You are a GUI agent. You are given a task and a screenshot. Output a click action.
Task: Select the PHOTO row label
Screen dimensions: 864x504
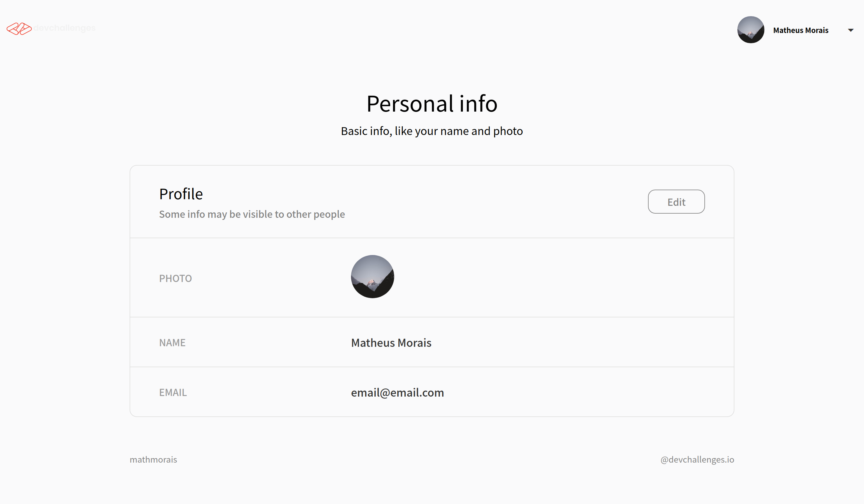click(175, 278)
